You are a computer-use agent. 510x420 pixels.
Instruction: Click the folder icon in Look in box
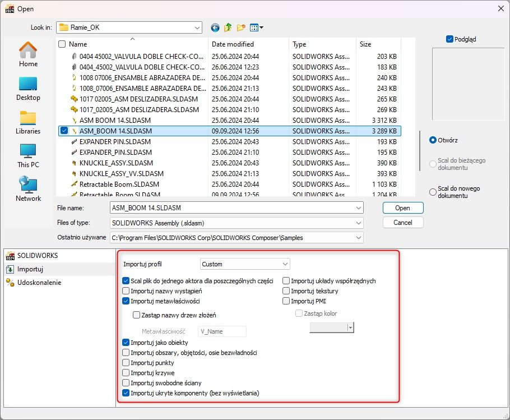click(x=64, y=27)
